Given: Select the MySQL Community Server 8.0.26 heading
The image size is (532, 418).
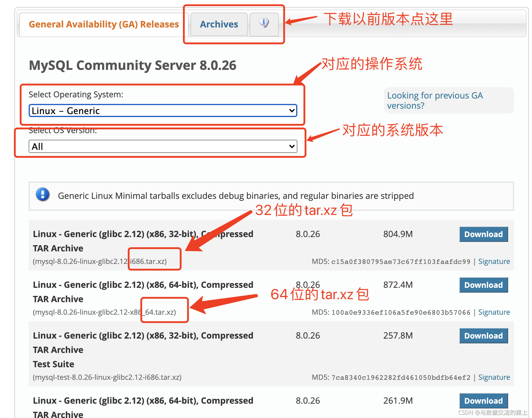Looking at the screenshot, I should (133, 65).
